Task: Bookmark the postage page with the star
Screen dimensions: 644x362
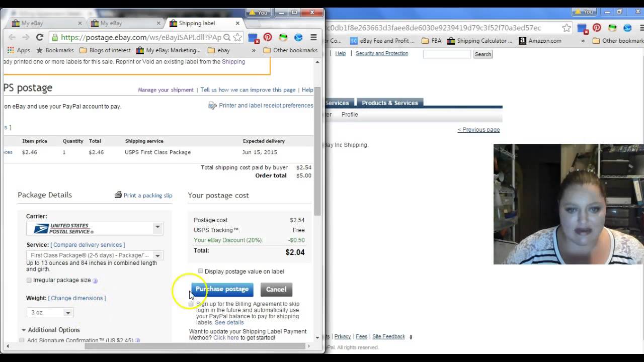Action: pos(237,37)
